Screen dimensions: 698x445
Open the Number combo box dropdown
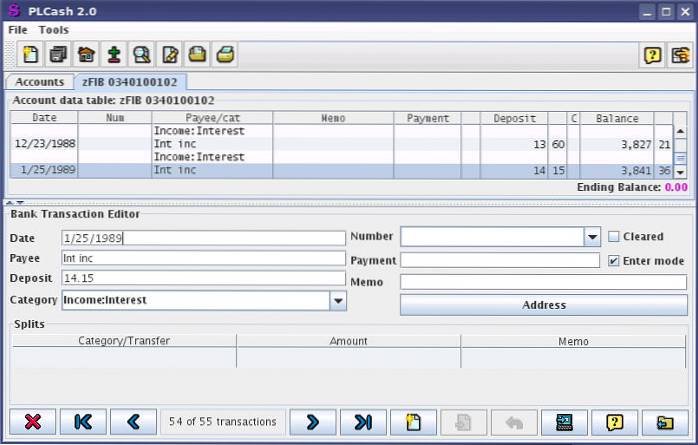point(591,237)
